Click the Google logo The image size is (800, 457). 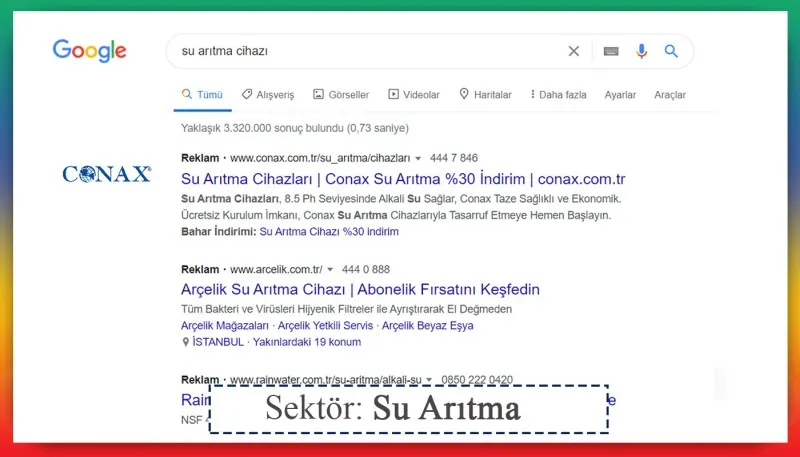coord(89,50)
